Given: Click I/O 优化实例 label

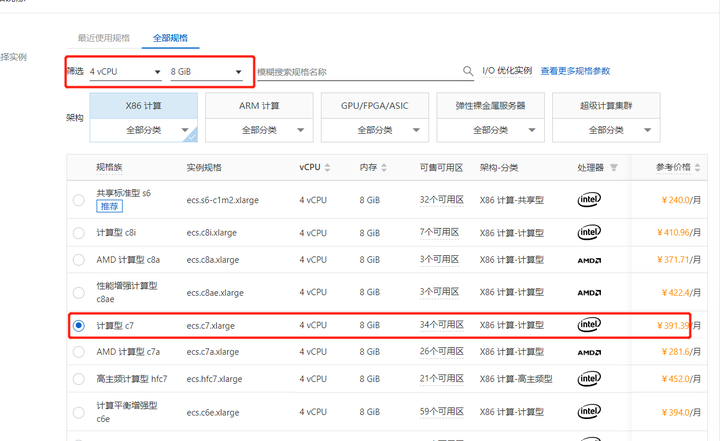Looking at the screenshot, I should pos(507,71).
